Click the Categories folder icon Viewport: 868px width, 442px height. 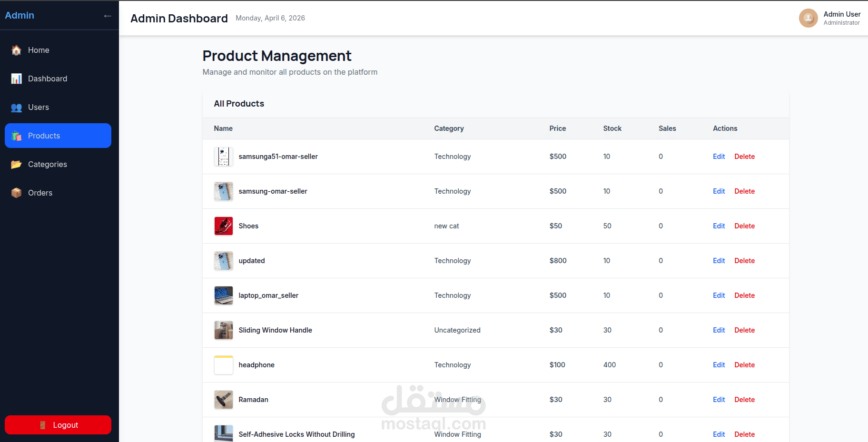[17, 164]
